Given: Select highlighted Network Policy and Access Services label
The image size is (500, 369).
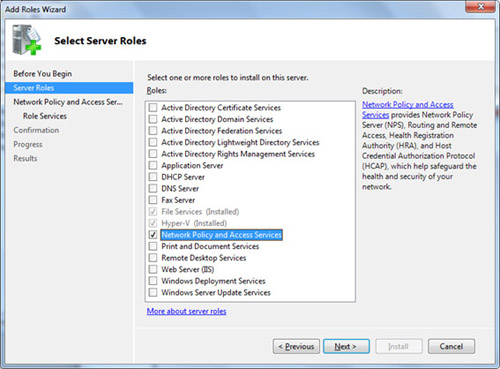Looking at the screenshot, I should coord(221,235).
